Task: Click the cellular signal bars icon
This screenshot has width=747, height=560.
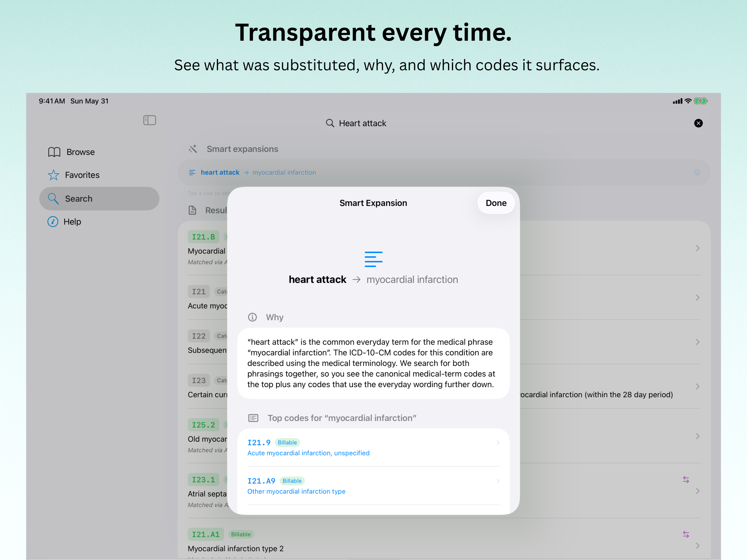Action: pos(678,101)
